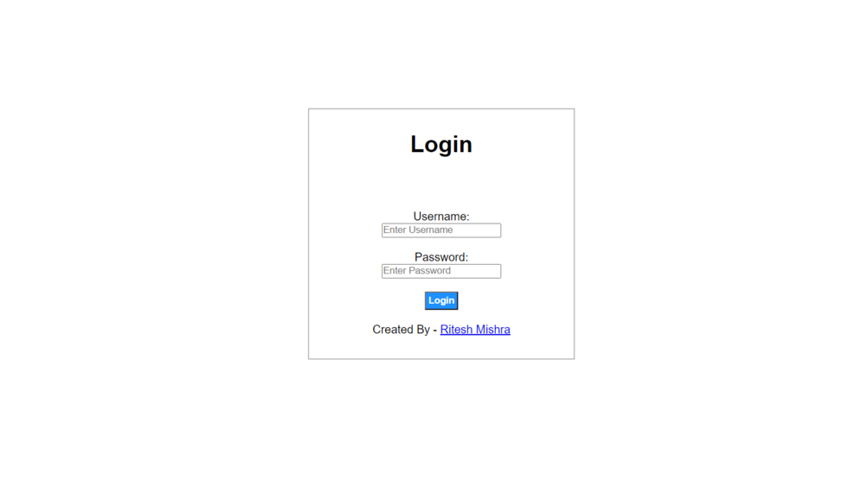This screenshot has height=497, width=868.
Task: Click the word Login in the title
Action: (x=441, y=144)
